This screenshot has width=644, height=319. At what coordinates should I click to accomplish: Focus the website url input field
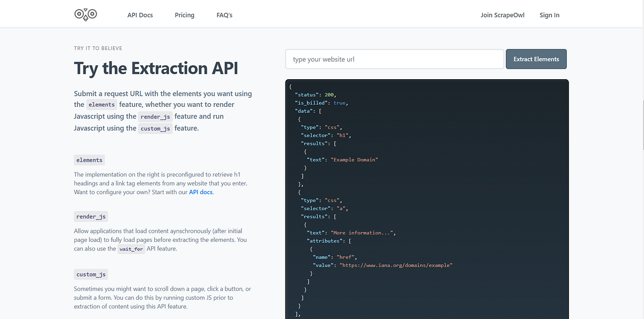pos(395,59)
